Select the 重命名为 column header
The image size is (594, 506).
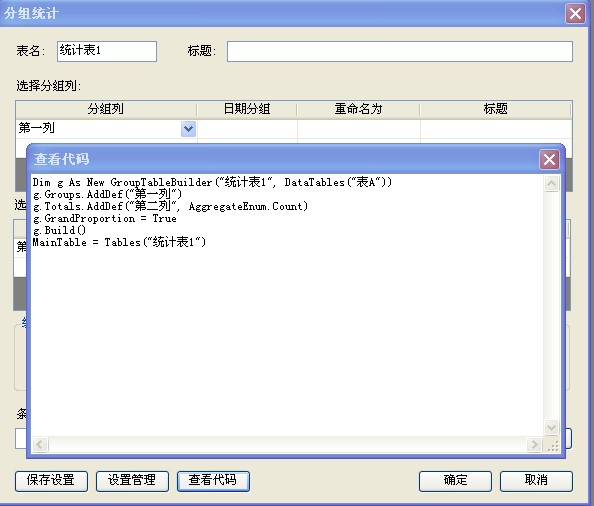358,109
